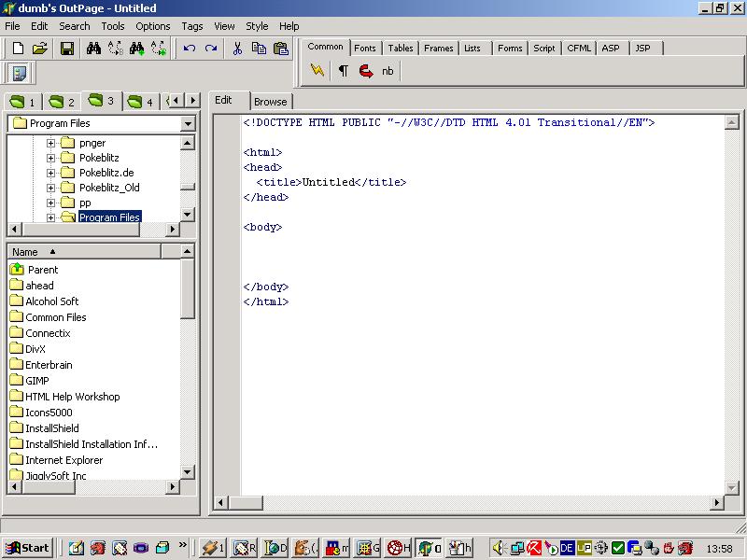Click the Replace A-to-B icon

point(115,49)
